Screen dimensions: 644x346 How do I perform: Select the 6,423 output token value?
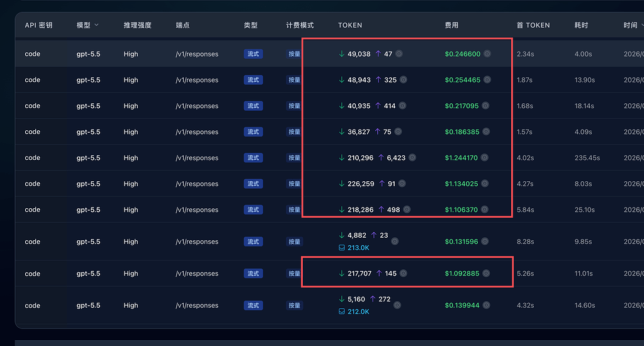pyautogui.click(x=396, y=158)
